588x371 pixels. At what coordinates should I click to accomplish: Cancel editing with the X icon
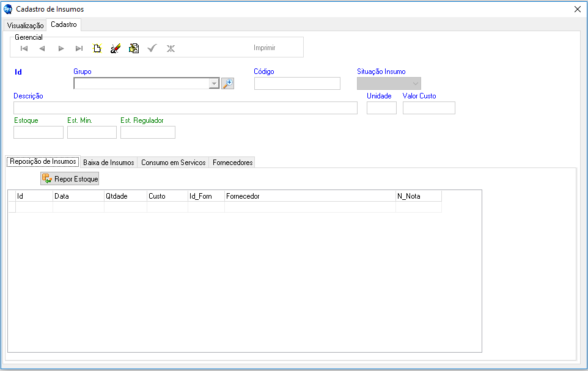click(171, 48)
